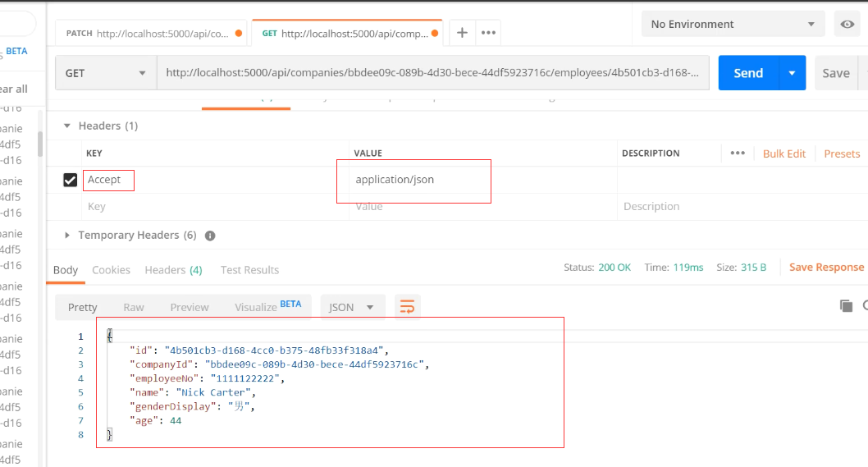This screenshot has height=467, width=868.
Task: Open the tab options three-dot menu
Action: (488, 33)
